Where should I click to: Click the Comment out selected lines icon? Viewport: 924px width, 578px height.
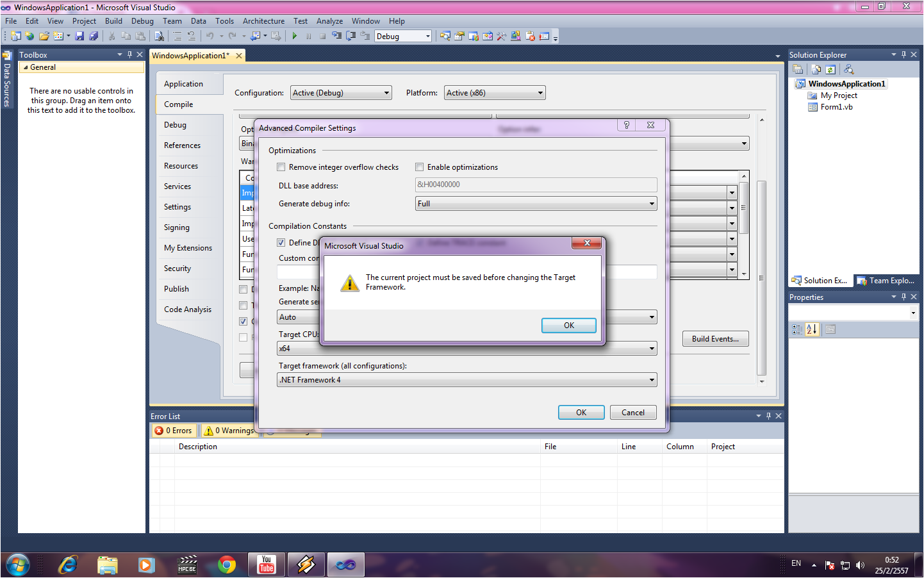tap(177, 37)
